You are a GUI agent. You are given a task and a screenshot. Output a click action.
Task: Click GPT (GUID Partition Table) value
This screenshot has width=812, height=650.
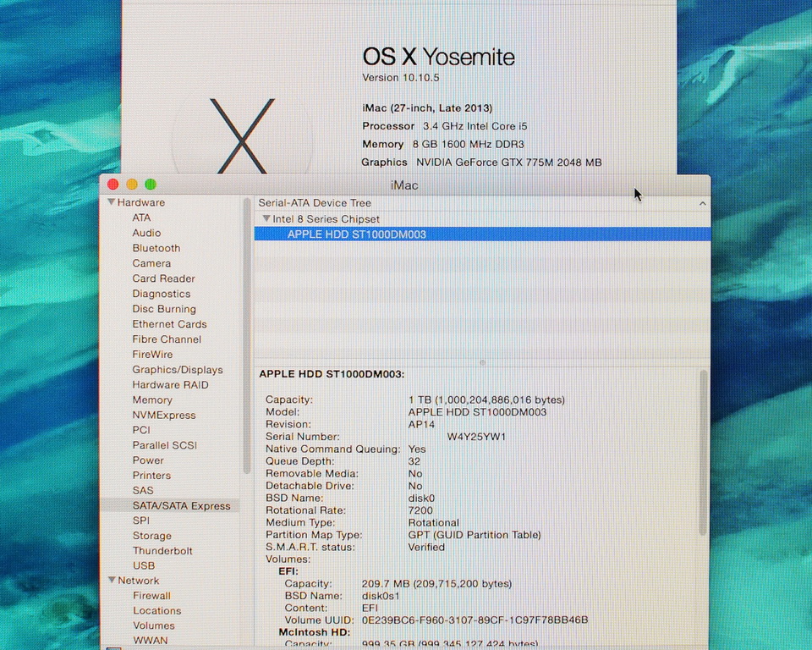(475, 535)
